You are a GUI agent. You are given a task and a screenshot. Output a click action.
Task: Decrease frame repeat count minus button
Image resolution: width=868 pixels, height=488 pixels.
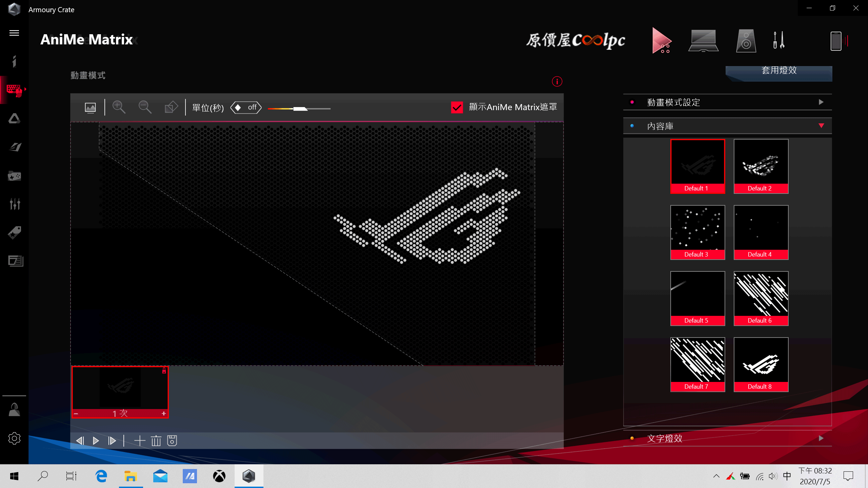(x=76, y=414)
